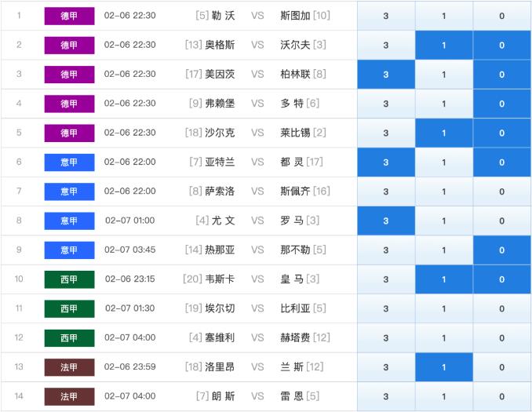
Task: Choose 3 for 洛里昂 vs 兰斯
Action: click(386, 367)
